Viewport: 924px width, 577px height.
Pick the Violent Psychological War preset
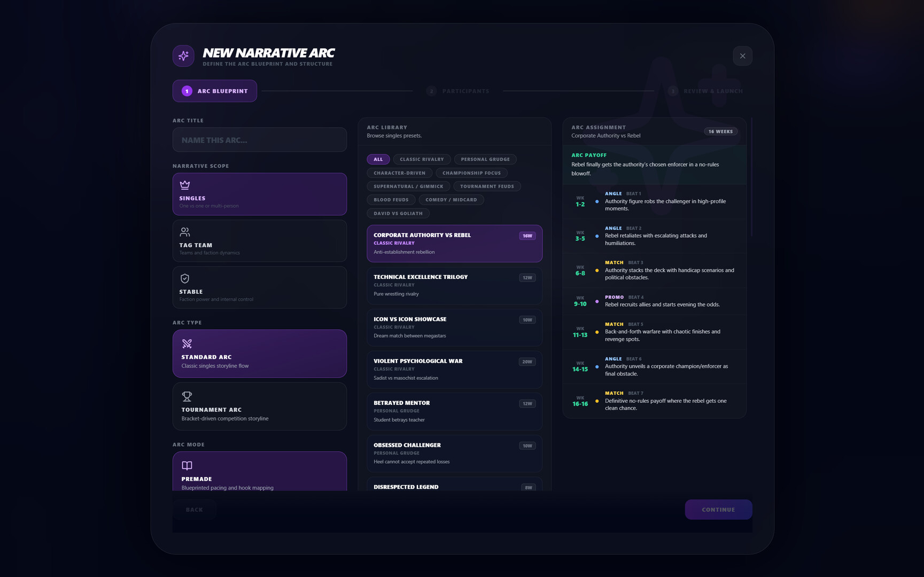[454, 369]
